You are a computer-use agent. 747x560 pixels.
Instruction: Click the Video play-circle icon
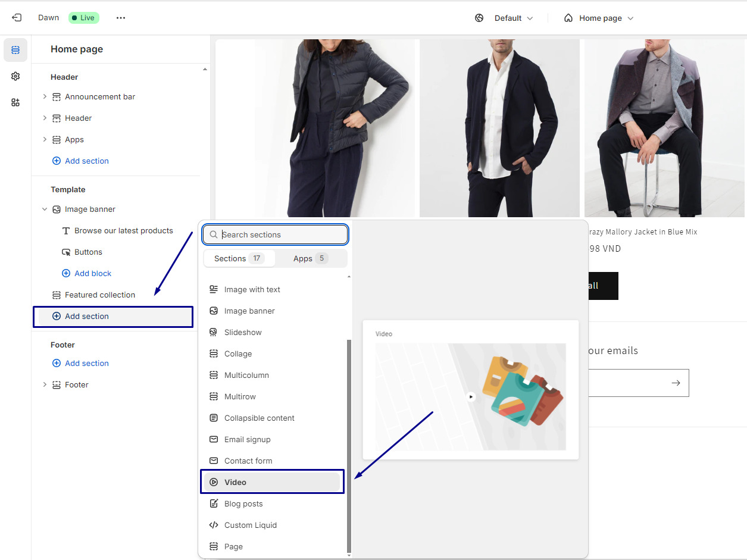(214, 482)
